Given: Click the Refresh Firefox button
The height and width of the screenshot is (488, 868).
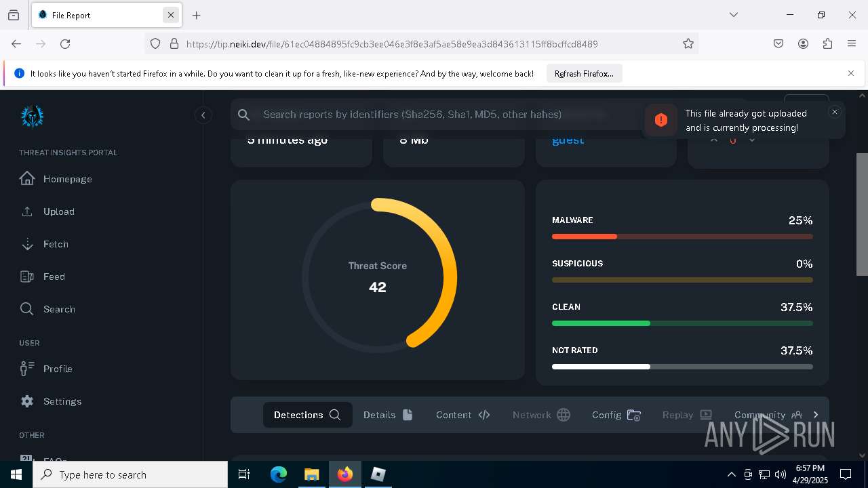Looking at the screenshot, I should pos(584,73).
